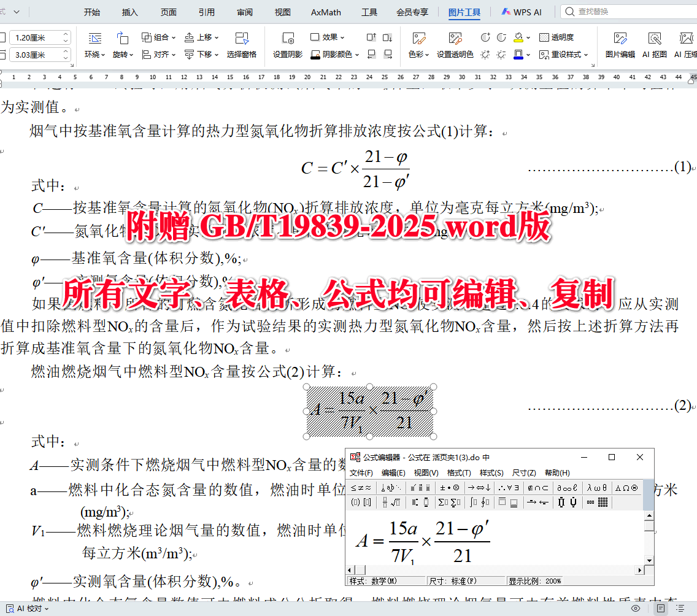Switch to the 图片工具 ribbon tab
This screenshot has height=616, width=697.
click(x=464, y=12)
